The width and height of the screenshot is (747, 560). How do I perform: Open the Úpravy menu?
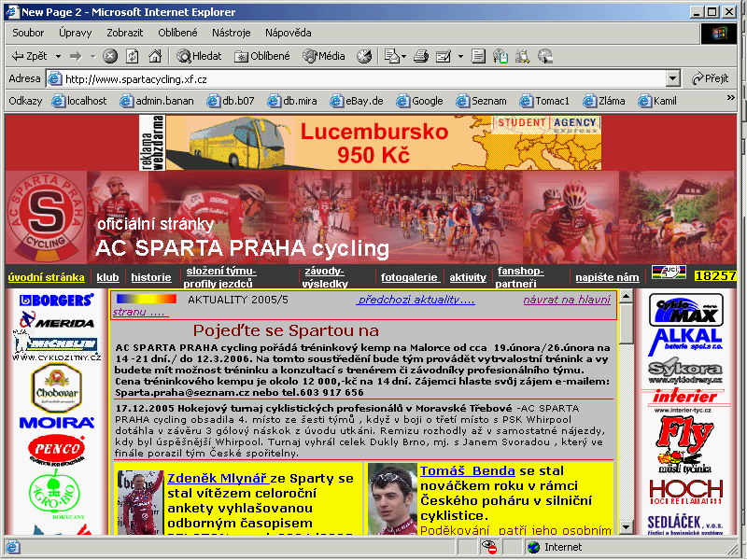point(76,33)
